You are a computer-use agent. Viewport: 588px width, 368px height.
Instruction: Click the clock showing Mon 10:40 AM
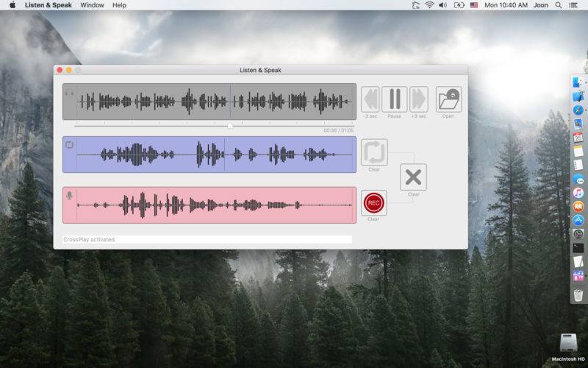506,5
